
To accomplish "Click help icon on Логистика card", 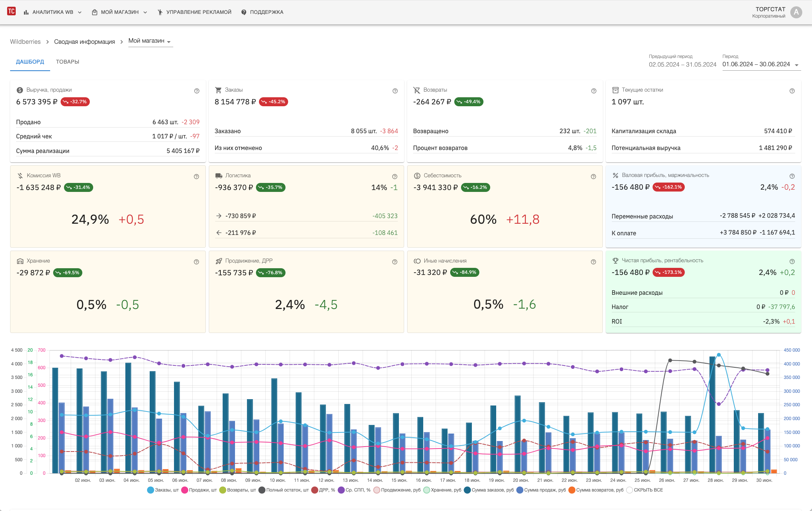I will tap(395, 177).
